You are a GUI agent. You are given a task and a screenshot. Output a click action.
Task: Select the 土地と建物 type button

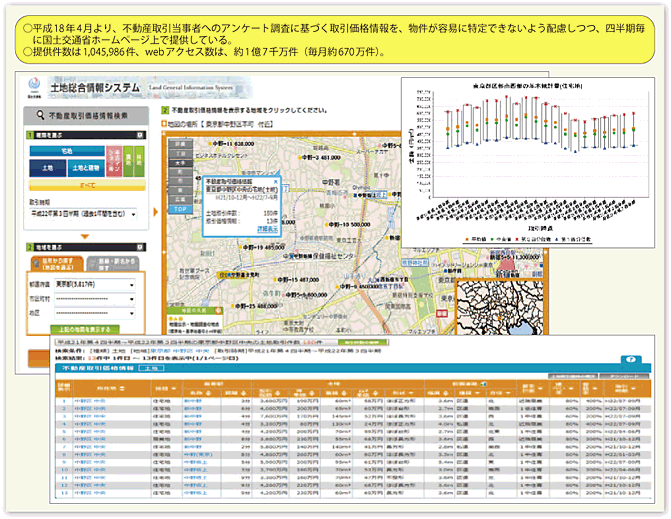[86, 168]
